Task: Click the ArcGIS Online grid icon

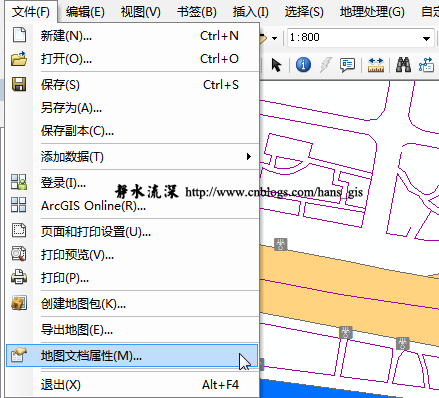Action: (x=19, y=205)
